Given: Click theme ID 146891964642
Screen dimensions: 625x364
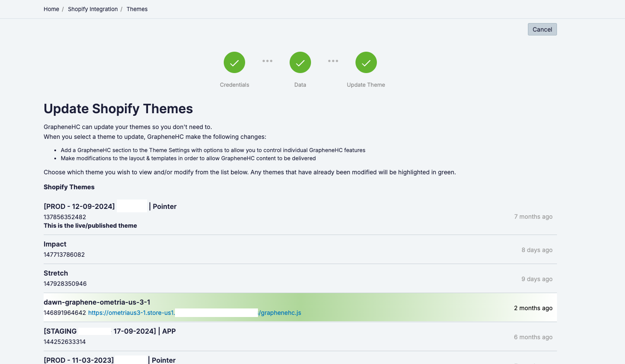Looking at the screenshot, I should pyautogui.click(x=65, y=313).
